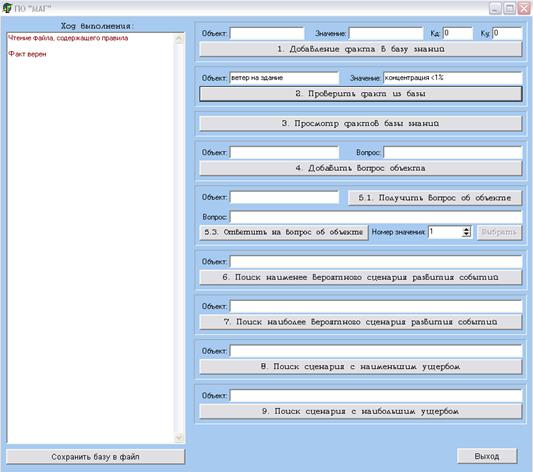Focus the object field containing ветер на здание

284,78
